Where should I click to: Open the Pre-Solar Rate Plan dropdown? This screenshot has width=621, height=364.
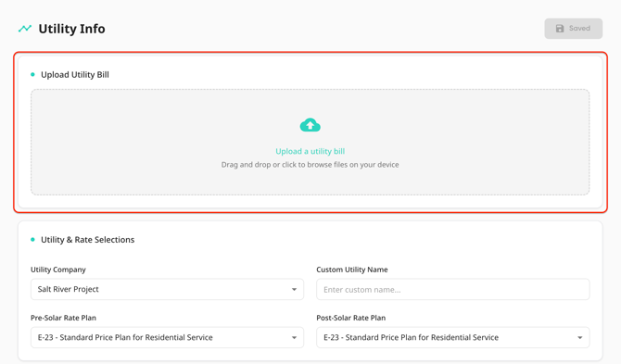pyautogui.click(x=167, y=337)
